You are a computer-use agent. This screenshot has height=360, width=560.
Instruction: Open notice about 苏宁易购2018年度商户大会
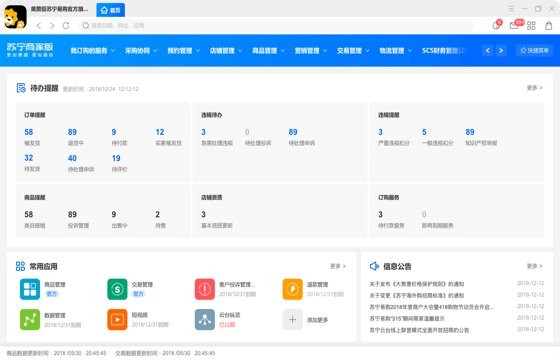pos(432,307)
